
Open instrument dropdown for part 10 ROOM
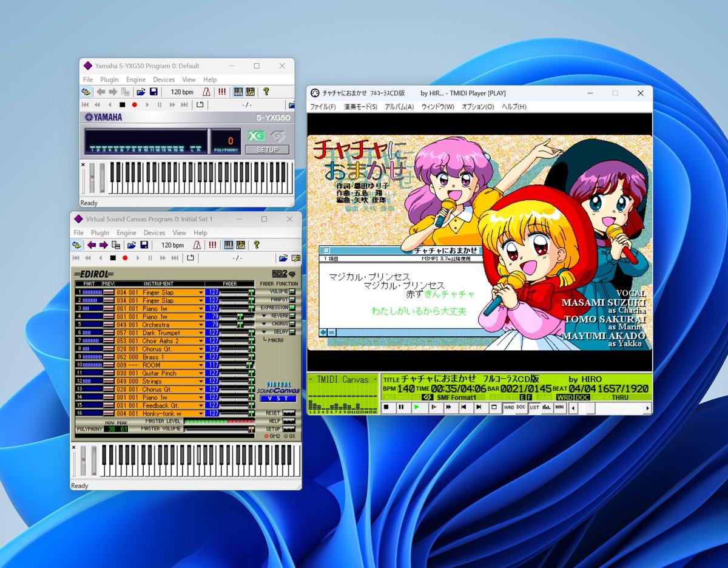click(x=201, y=365)
